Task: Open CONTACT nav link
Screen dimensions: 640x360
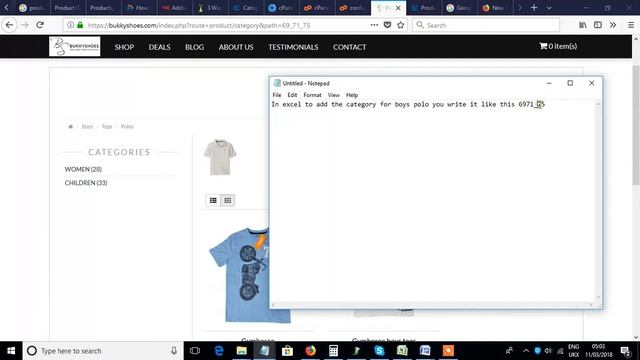Action: pyautogui.click(x=349, y=47)
